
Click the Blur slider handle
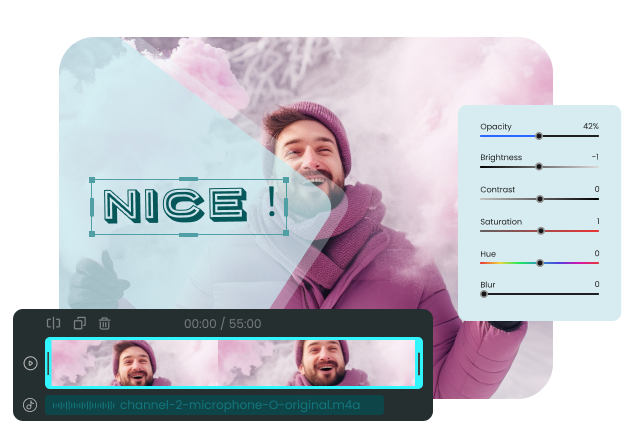click(x=484, y=294)
